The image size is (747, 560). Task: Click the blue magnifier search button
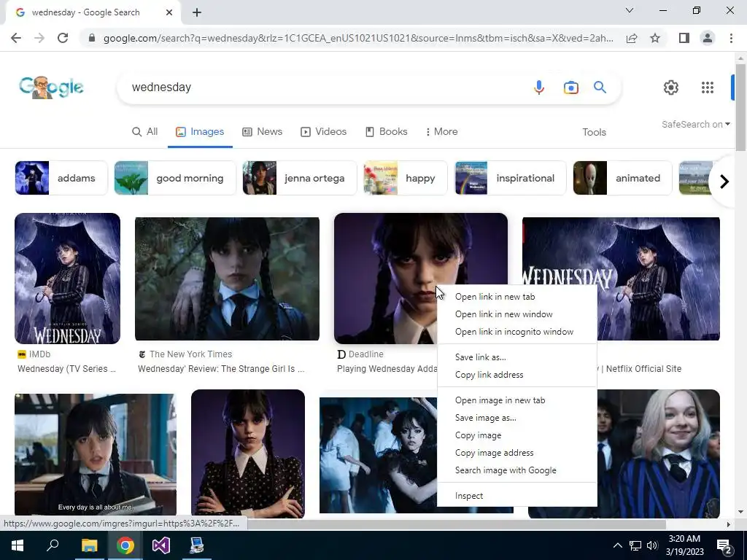[600, 87]
